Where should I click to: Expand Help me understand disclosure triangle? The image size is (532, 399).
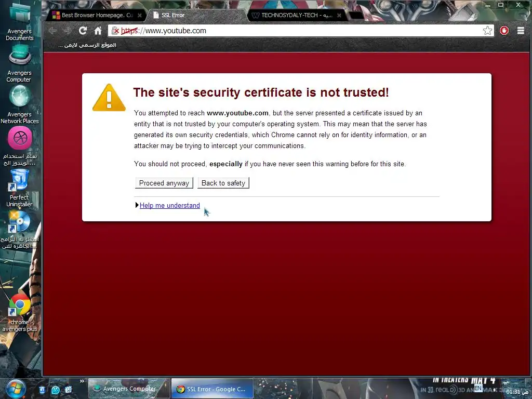(x=137, y=205)
